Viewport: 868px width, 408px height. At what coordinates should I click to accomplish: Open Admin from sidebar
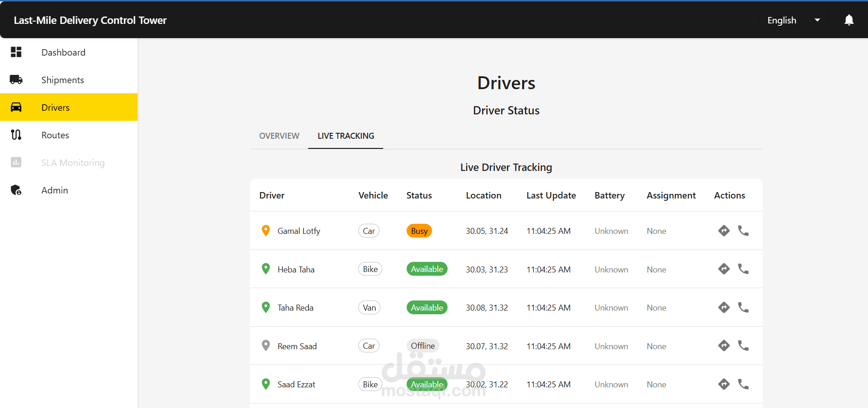coord(69,190)
